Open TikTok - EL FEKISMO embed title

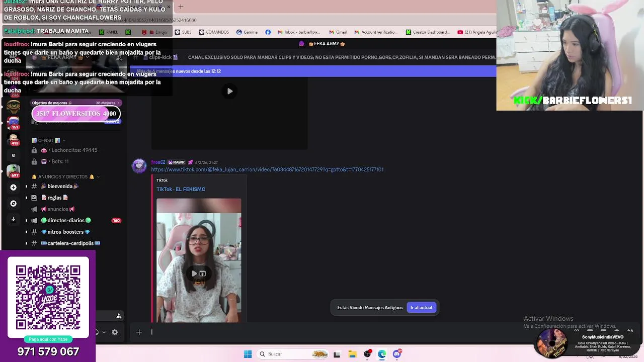(181, 189)
